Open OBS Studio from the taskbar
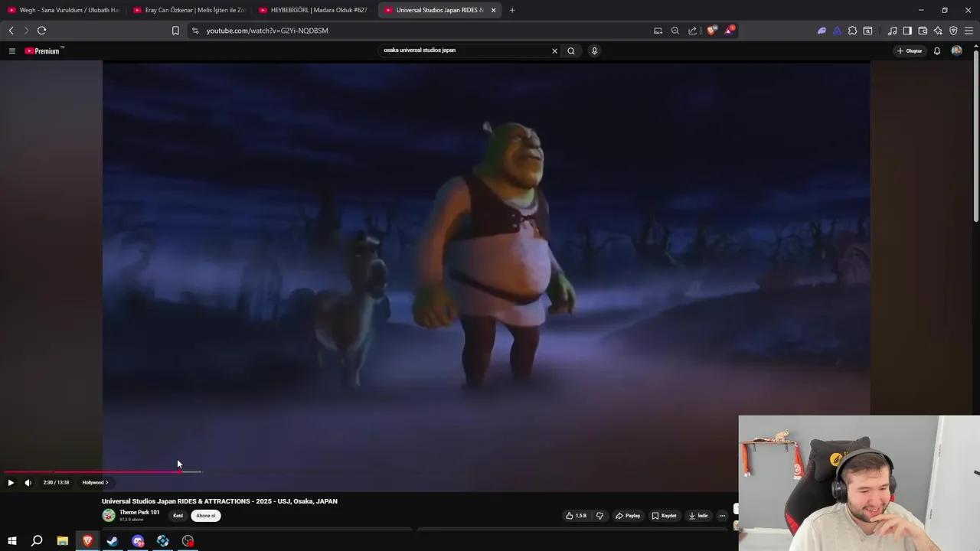The image size is (980, 551). (x=188, y=541)
